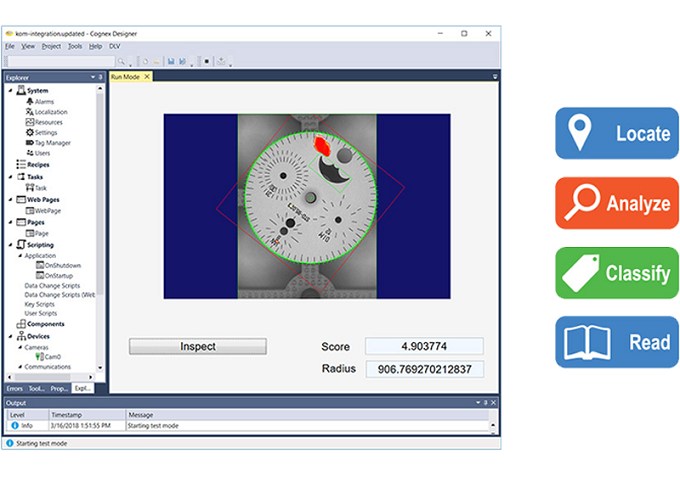
Task: Collapse the Scripting tree node
Action: (10, 244)
